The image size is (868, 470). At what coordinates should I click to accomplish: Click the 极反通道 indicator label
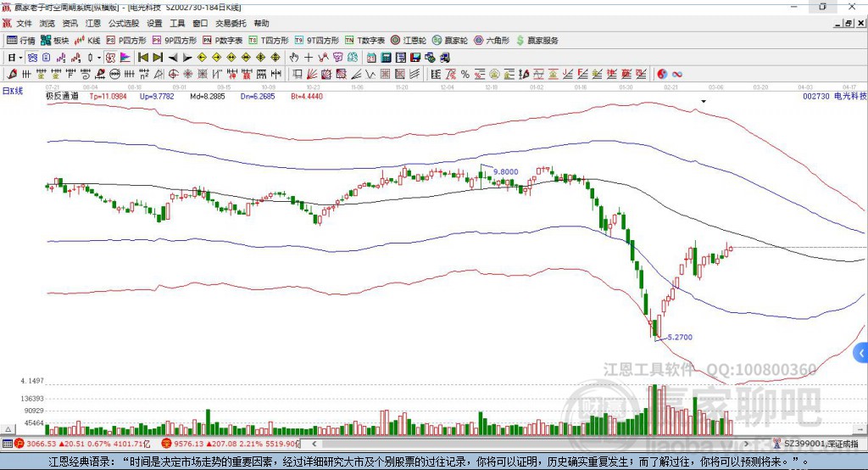62,96
